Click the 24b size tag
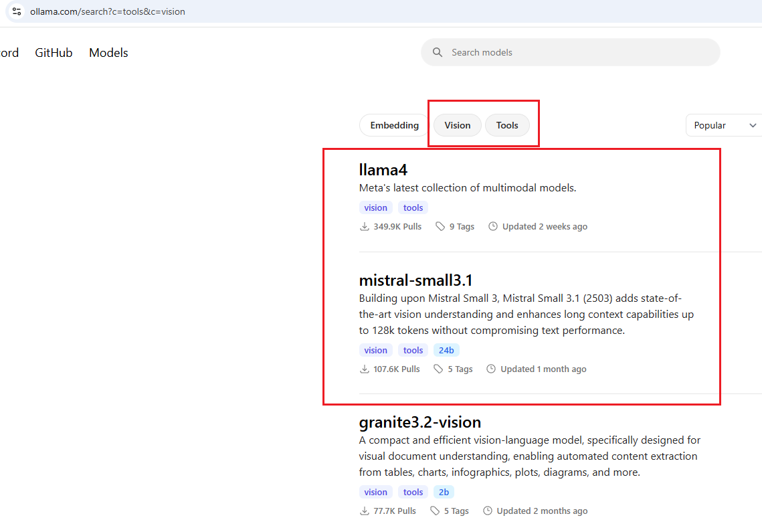This screenshot has width=762, height=532. pyautogui.click(x=446, y=350)
